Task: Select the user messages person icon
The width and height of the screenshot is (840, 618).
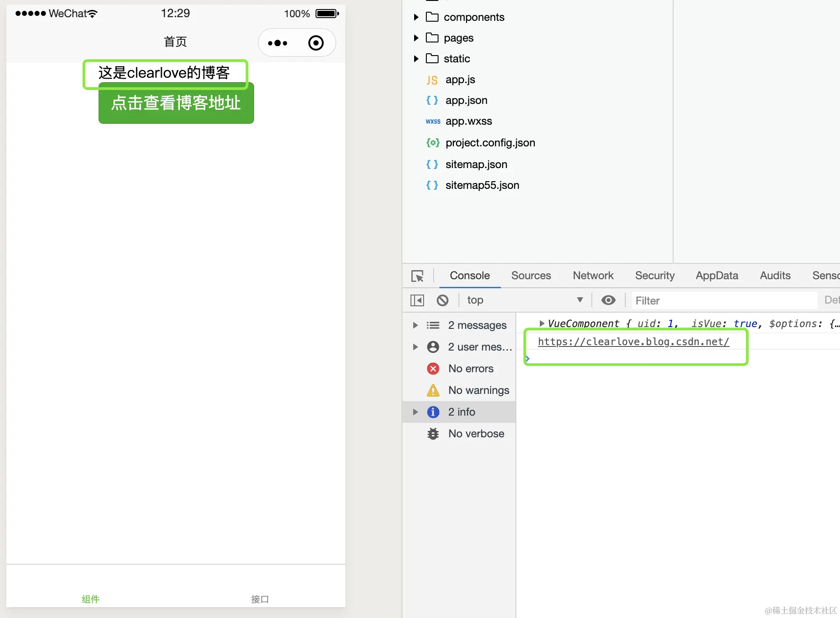Action: point(433,347)
